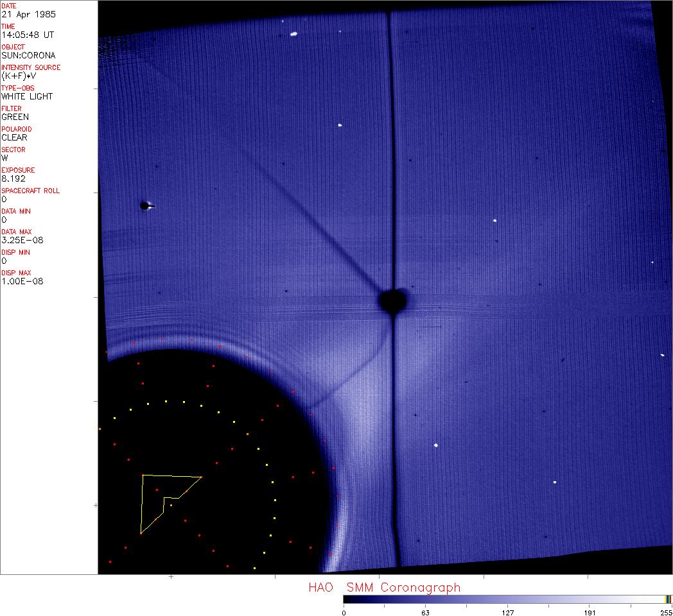Click the dark blob with bright edge at upper left
Image resolution: width=673 pixels, height=616 pixels.
[x=145, y=206]
